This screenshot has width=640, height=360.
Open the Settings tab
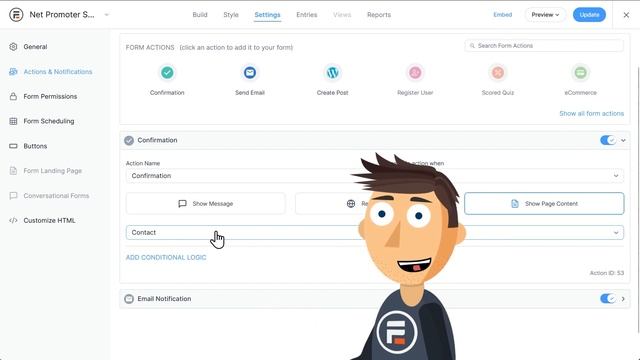(267, 15)
